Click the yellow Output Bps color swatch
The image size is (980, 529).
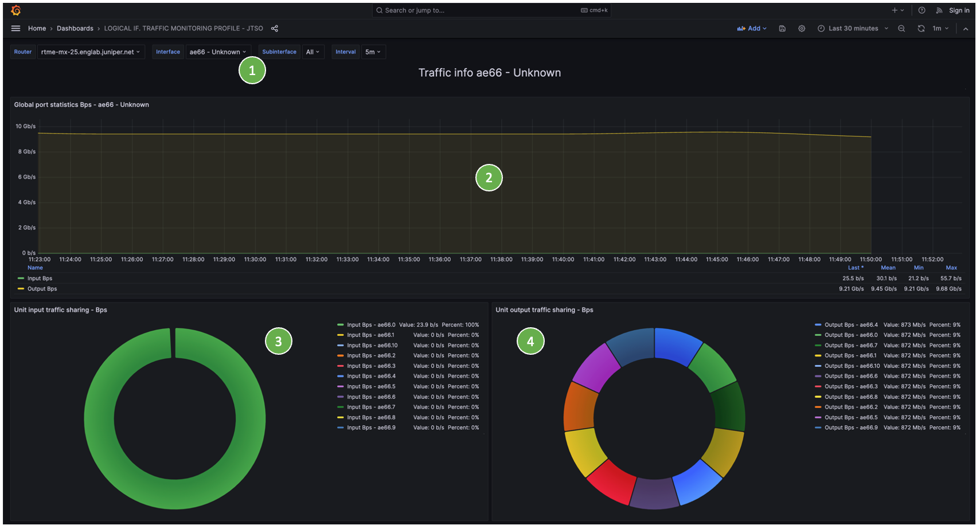click(x=21, y=289)
